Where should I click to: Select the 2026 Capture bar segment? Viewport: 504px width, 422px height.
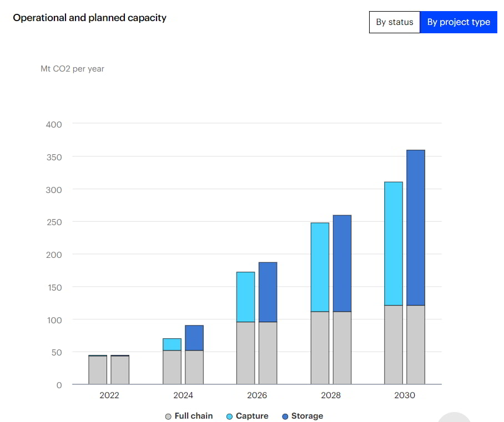click(245, 297)
